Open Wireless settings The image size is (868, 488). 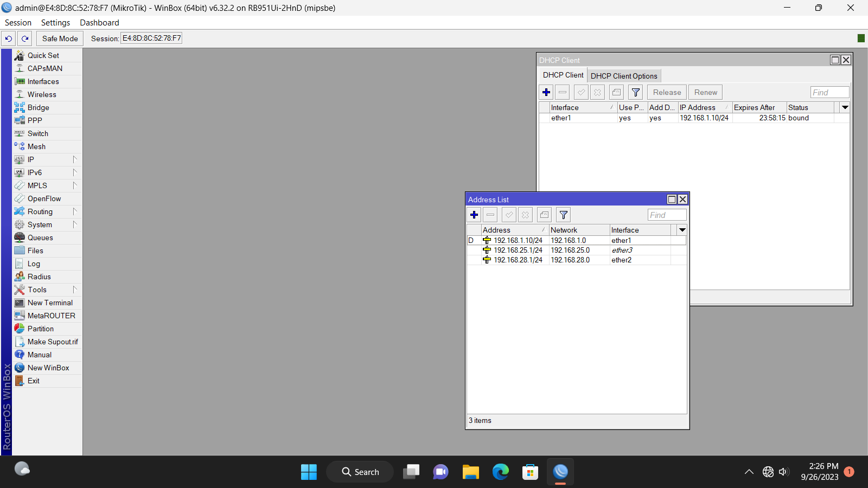(x=47, y=94)
